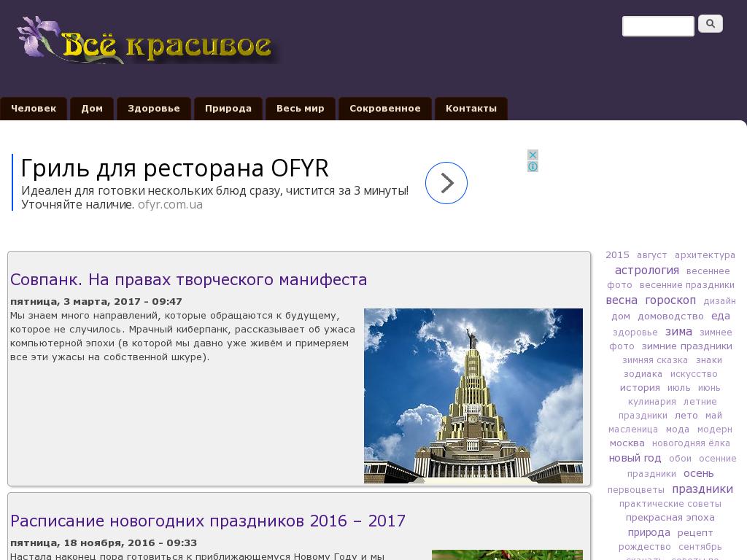The image size is (747, 560).
Task: Follow the ofyr.com.ua ad link
Action: click(170, 205)
